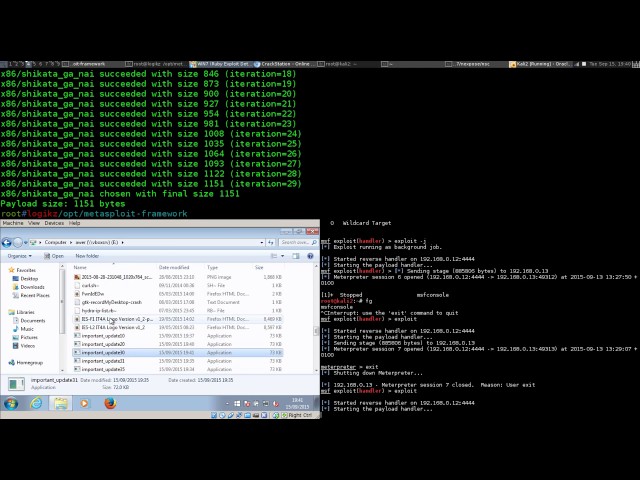
Task: Launch Firefox from the Windows taskbar
Action: 110,404
